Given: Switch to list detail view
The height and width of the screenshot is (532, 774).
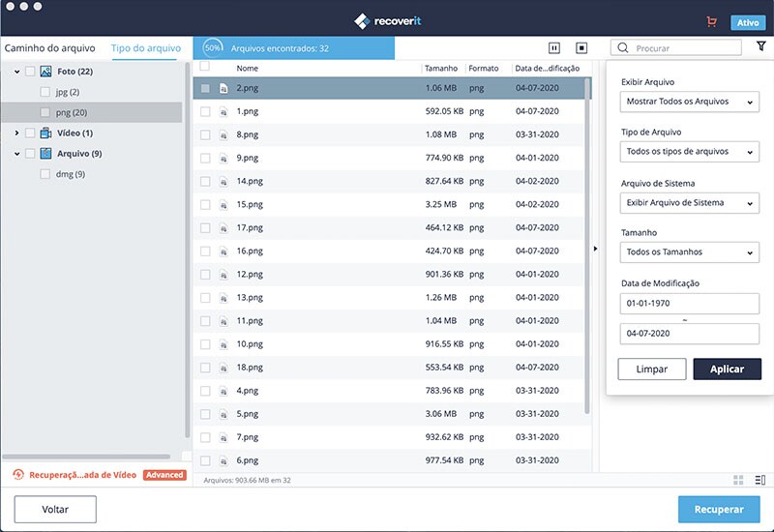Looking at the screenshot, I should tap(760, 480).
